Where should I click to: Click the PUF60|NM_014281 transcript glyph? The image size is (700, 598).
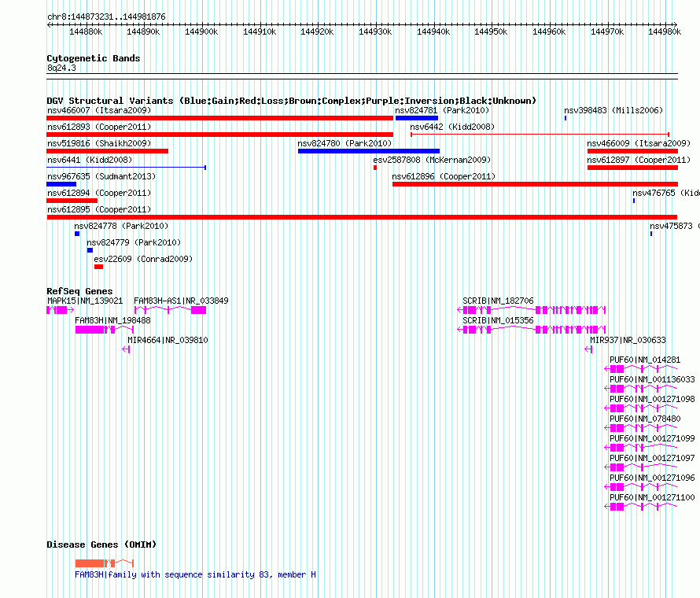(x=641, y=369)
